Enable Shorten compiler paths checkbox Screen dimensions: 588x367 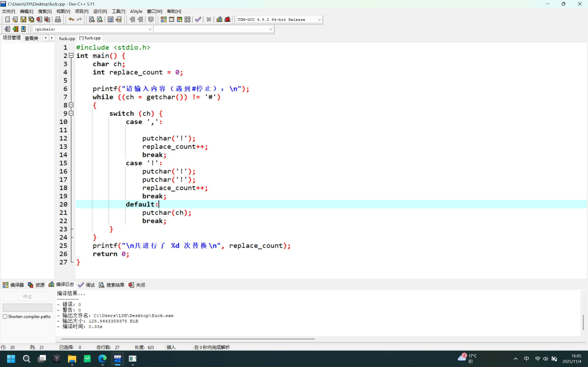pyautogui.click(x=5, y=317)
